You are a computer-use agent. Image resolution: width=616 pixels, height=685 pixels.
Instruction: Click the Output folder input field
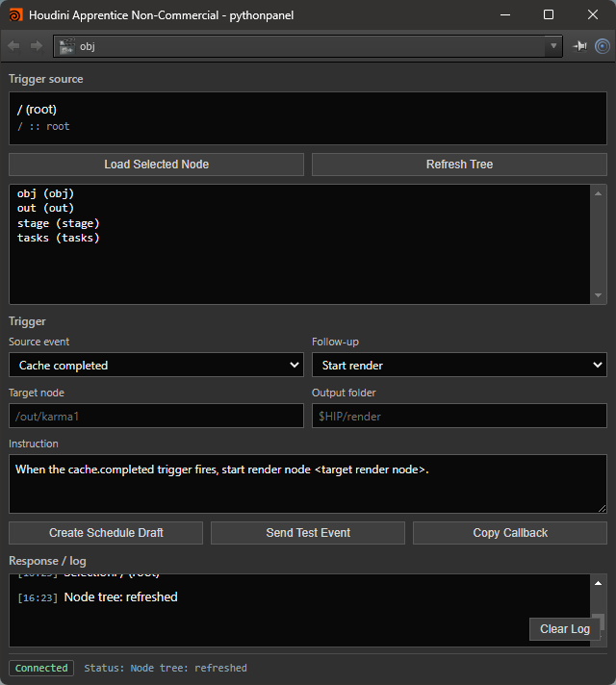[x=459, y=416]
